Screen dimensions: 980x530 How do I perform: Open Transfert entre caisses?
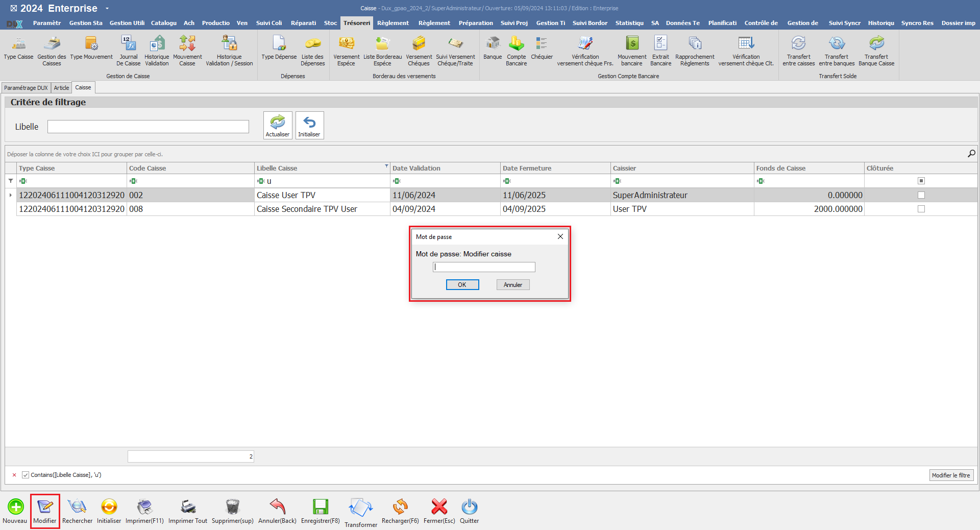(798, 51)
